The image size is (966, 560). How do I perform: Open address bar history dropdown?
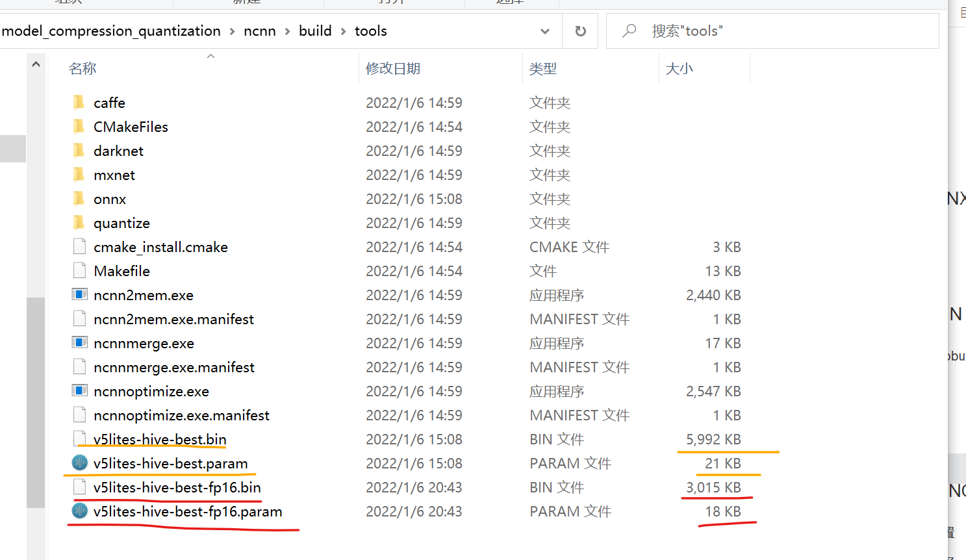pos(545,31)
